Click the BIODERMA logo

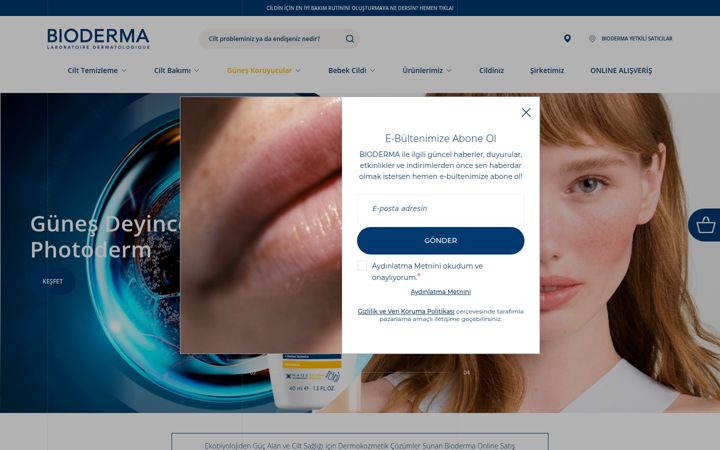[x=98, y=39]
